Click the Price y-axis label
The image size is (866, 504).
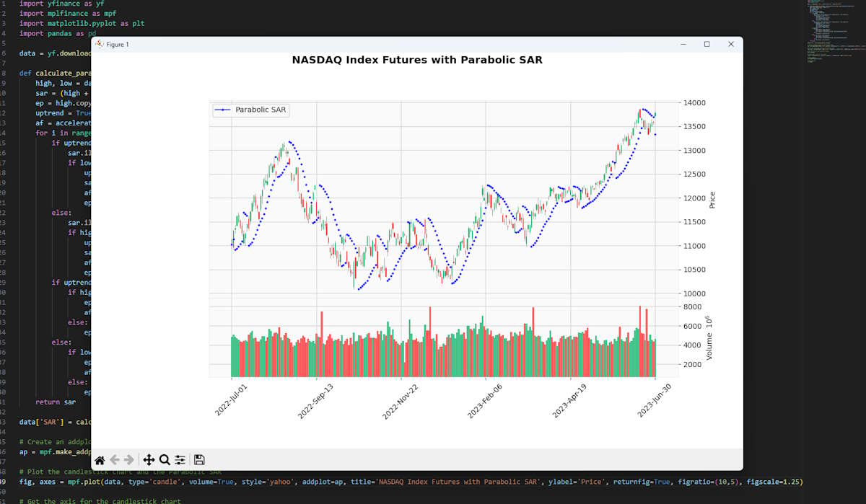tap(712, 200)
